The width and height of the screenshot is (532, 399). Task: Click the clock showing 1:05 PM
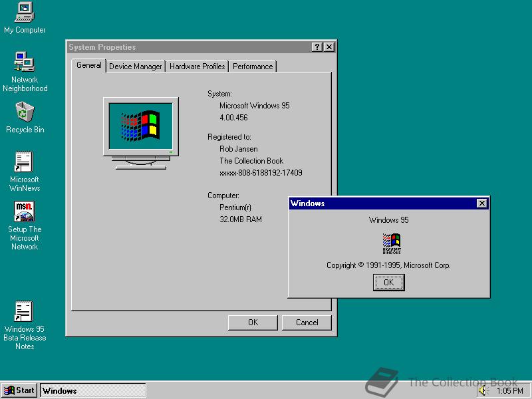coord(509,391)
